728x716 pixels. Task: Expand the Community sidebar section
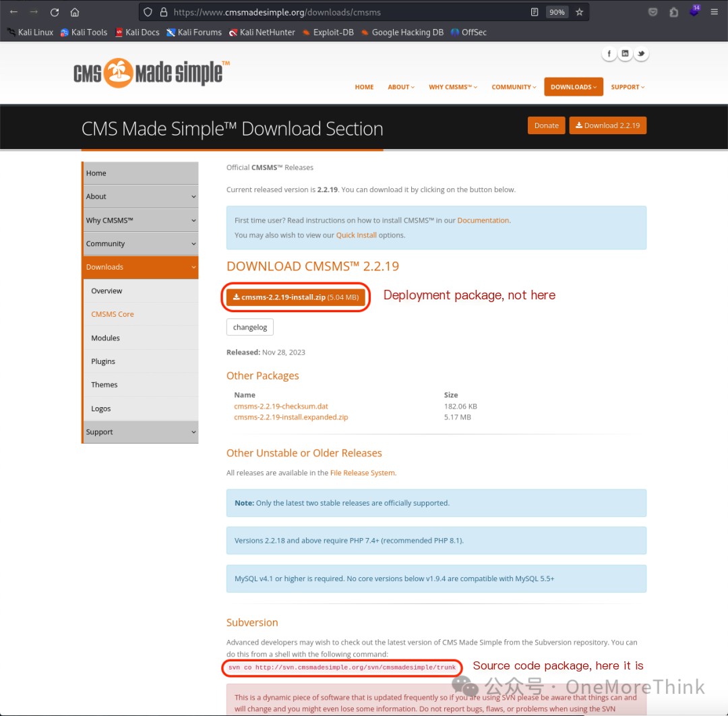click(x=141, y=243)
